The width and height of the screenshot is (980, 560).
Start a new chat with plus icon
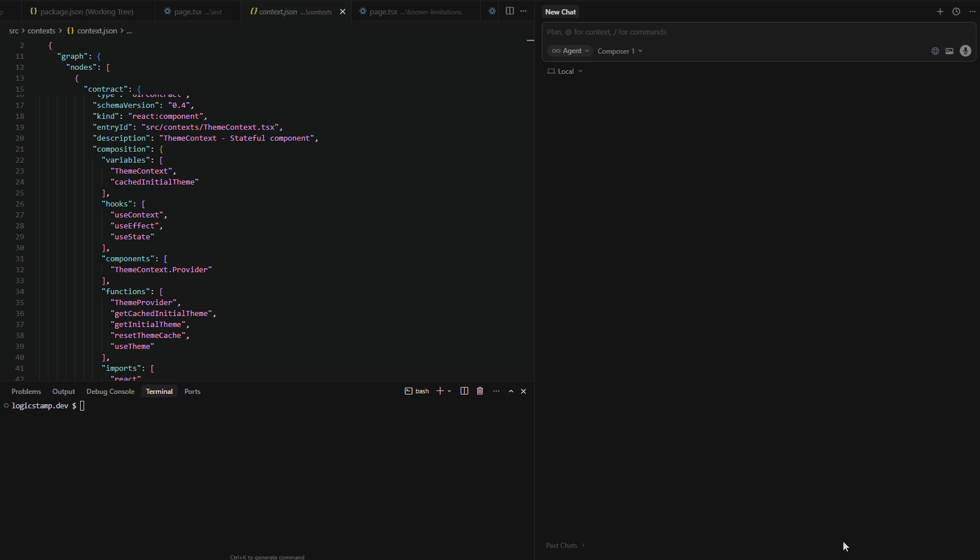[x=940, y=11]
